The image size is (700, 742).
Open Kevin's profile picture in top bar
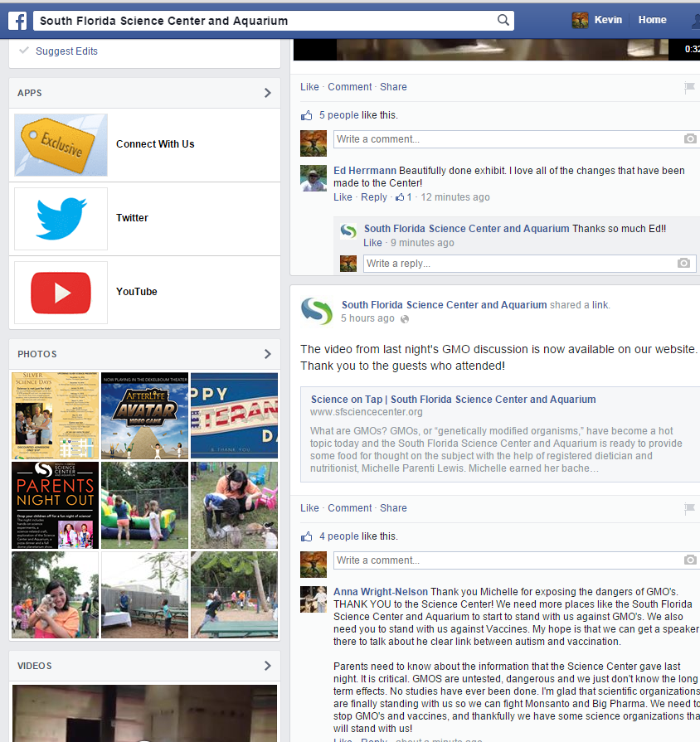[580, 20]
